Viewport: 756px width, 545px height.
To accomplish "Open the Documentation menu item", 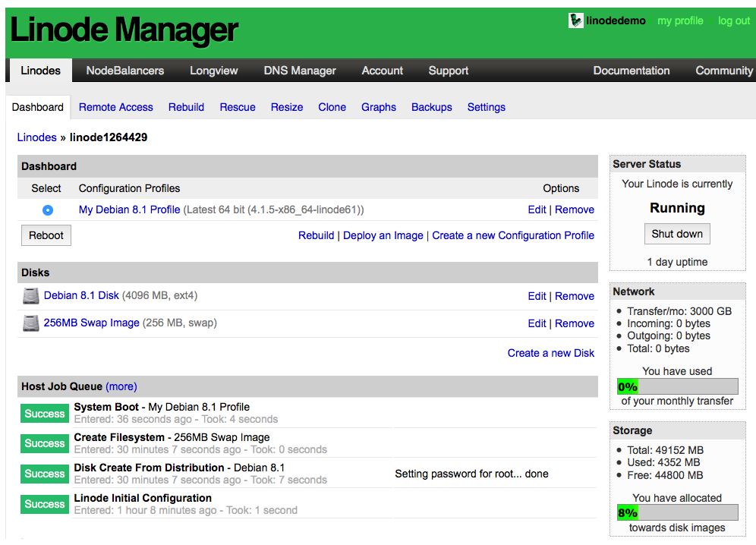I will click(x=631, y=71).
